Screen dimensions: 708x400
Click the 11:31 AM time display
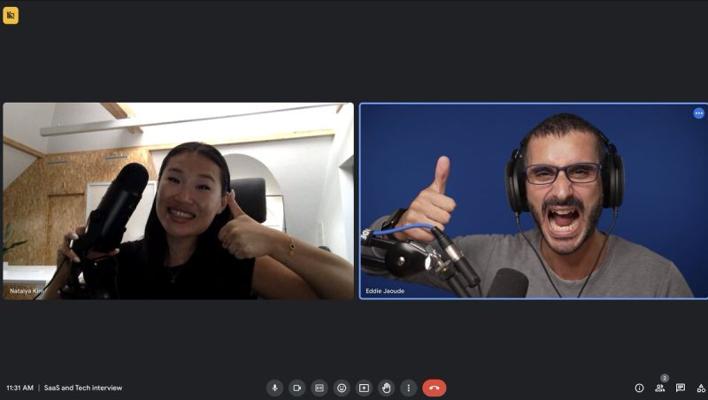(x=20, y=388)
